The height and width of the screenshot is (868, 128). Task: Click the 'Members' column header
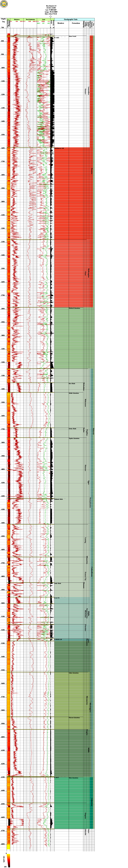point(61,23)
